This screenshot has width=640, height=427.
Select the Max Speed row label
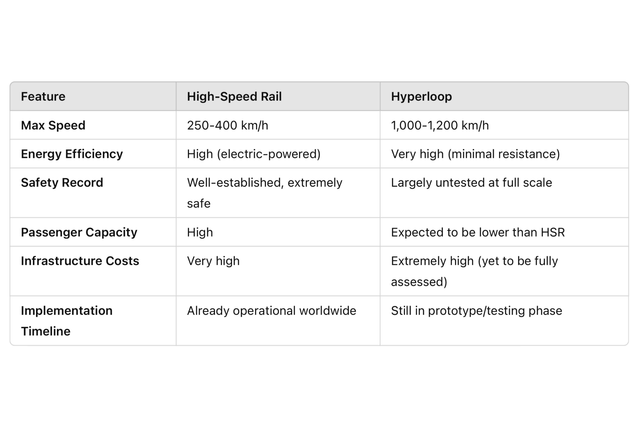(x=53, y=126)
